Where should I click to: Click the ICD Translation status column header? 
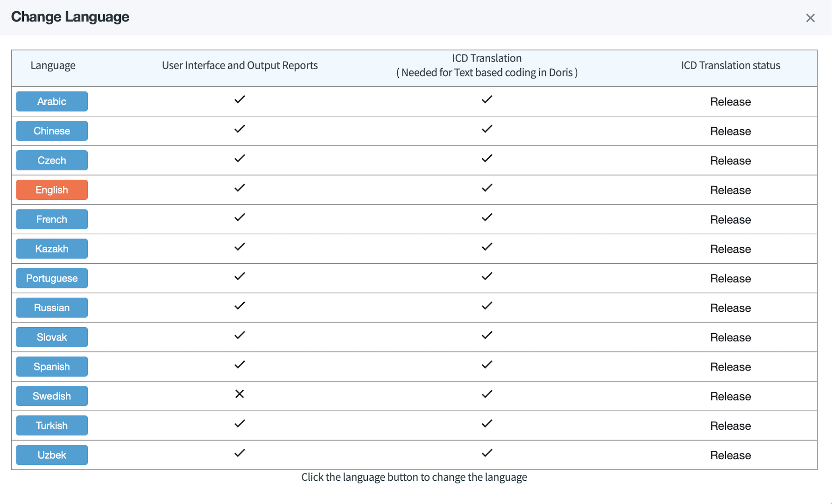[730, 65]
